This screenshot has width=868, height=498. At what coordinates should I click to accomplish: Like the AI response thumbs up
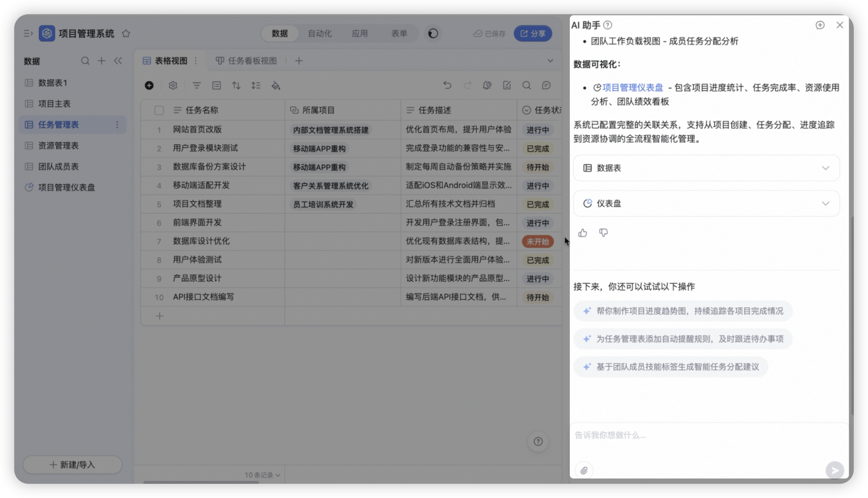pos(582,233)
